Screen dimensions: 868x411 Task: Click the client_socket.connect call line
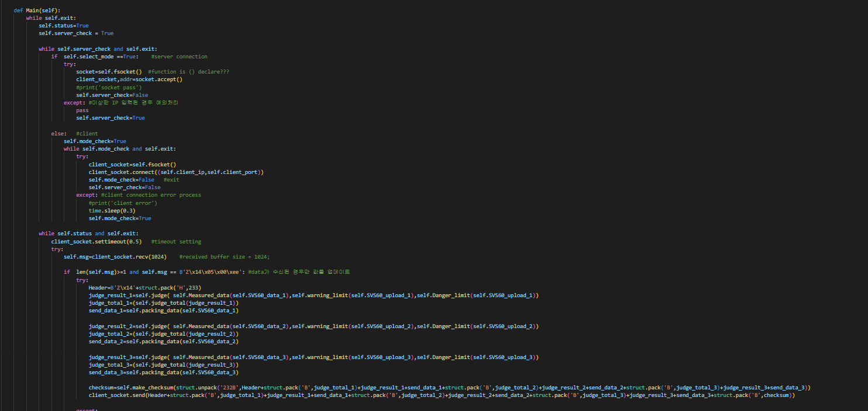pyautogui.click(x=177, y=172)
